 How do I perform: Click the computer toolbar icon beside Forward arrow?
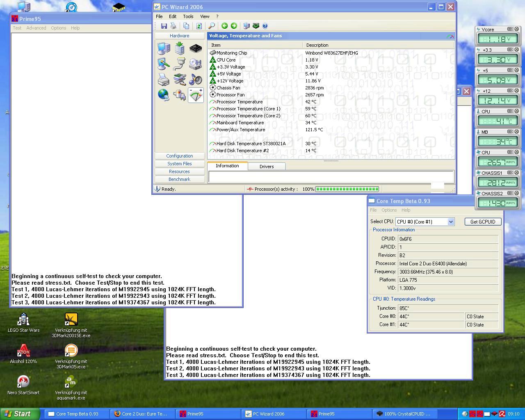tap(247, 26)
